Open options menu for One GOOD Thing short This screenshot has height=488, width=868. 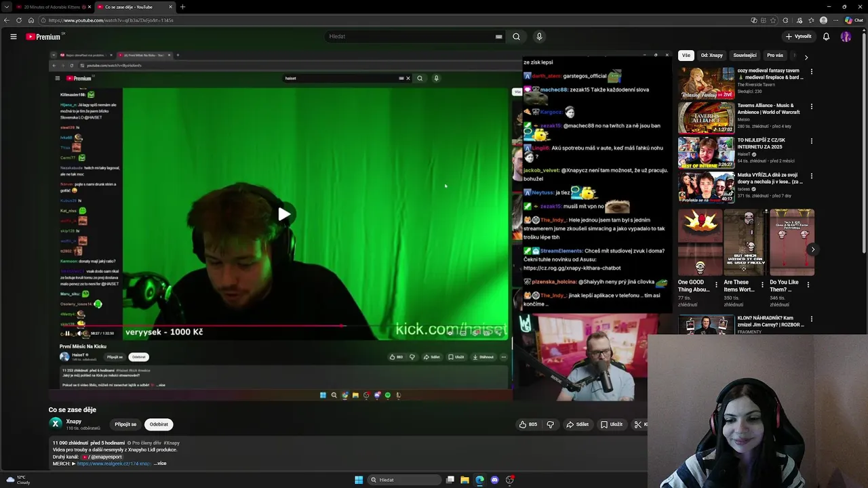click(x=717, y=285)
